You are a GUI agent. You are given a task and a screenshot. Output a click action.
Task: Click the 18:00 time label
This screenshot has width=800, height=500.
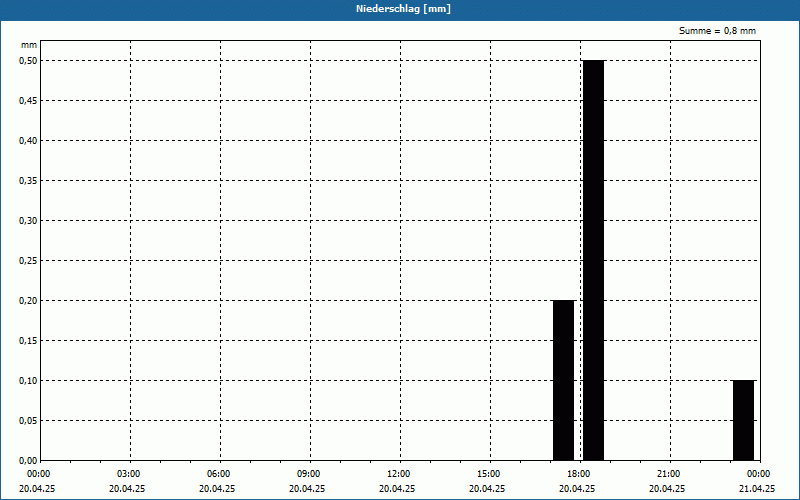click(x=578, y=474)
